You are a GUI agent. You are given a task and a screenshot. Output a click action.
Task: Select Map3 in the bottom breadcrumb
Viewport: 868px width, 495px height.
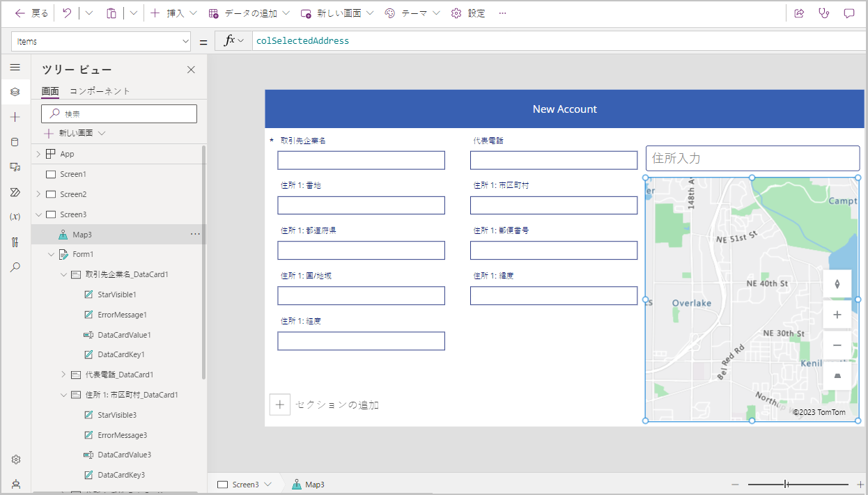tap(308, 485)
